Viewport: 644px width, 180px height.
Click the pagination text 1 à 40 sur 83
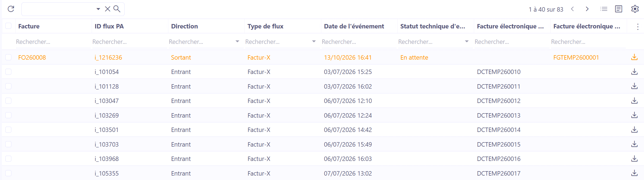546,9
